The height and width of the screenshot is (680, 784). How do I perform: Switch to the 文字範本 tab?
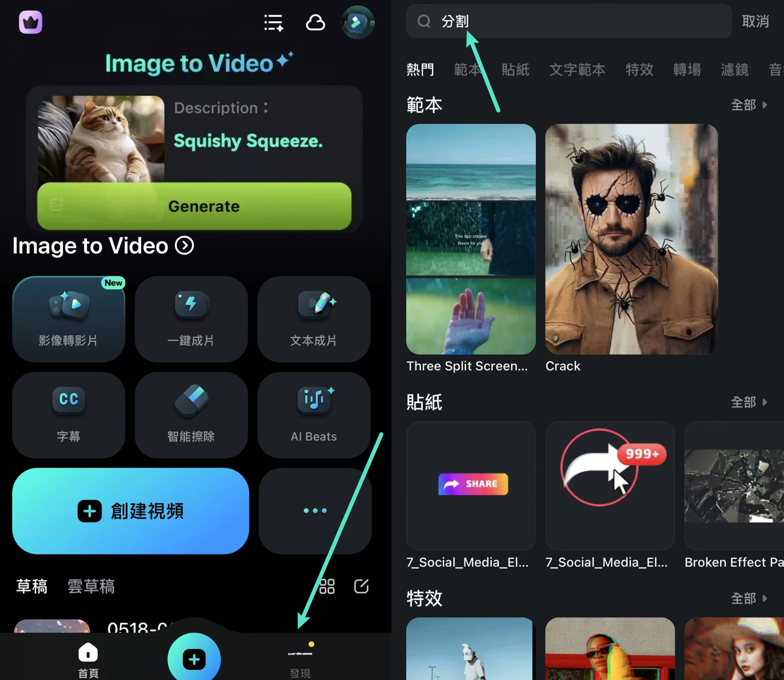[577, 69]
